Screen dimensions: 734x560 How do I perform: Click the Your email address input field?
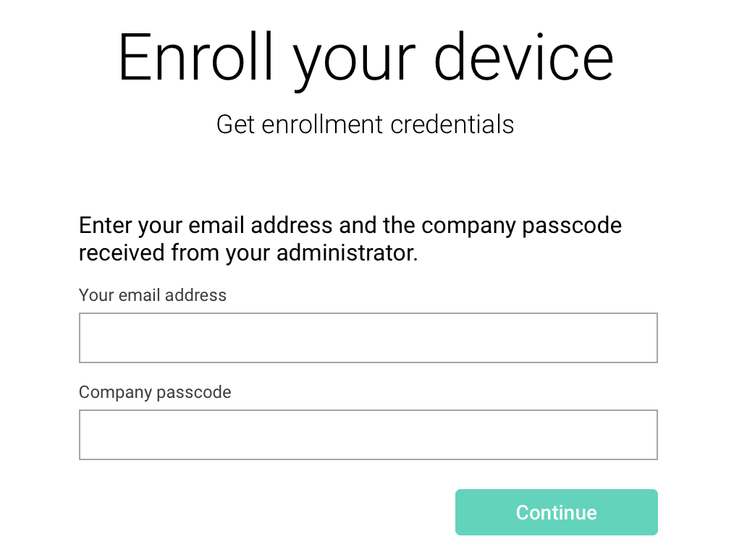(368, 337)
